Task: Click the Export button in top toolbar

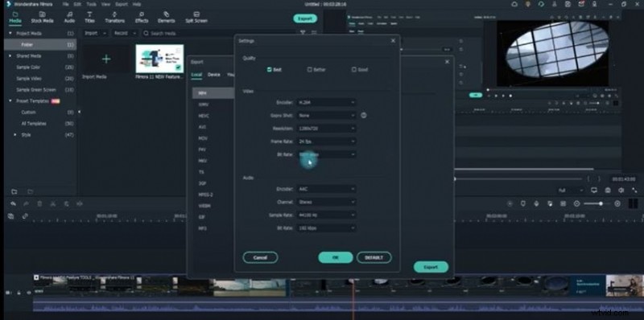Action: click(x=305, y=18)
